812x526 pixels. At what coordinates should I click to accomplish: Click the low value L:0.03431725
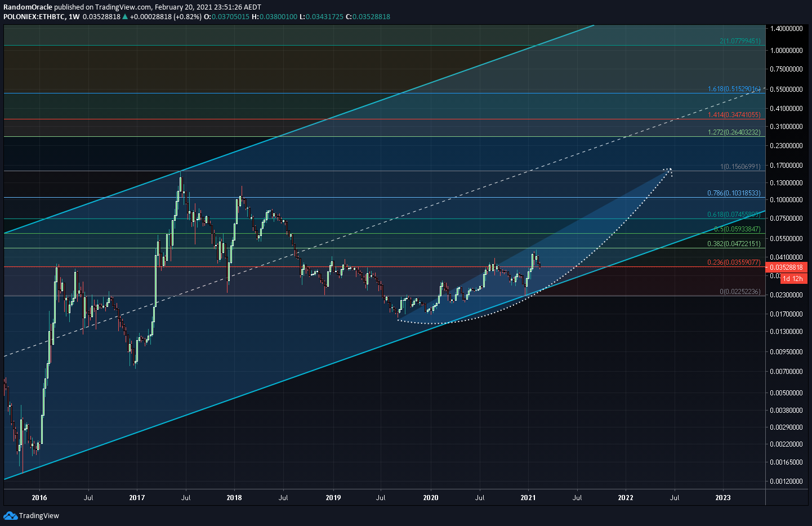tap(321, 17)
